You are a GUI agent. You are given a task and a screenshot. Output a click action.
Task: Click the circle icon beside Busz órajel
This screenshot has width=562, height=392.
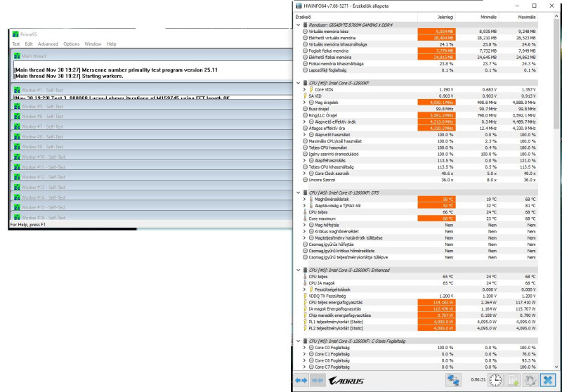click(x=305, y=109)
